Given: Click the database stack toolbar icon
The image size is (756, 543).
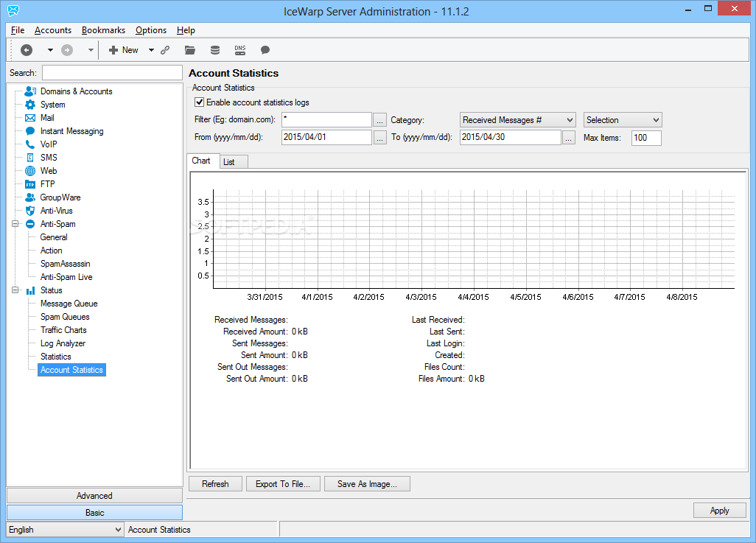Looking at the screenshot, I should [215, 50].
